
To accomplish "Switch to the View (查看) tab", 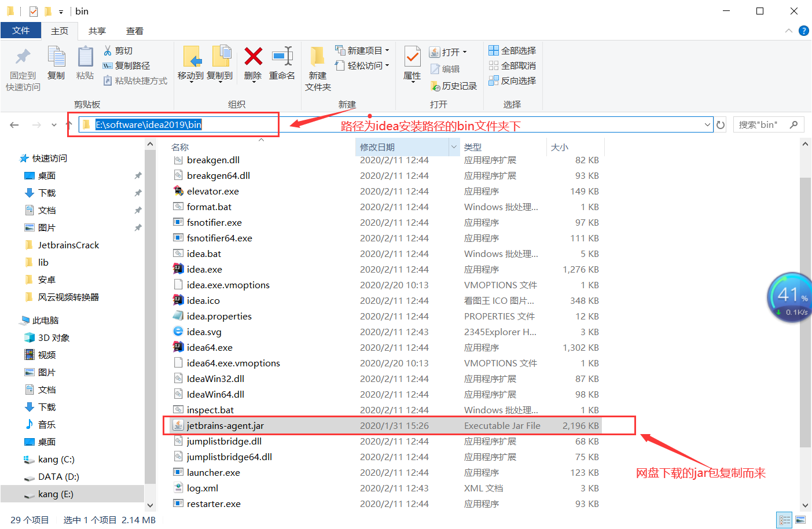I will pyautogui.click(x=135, y=31).
